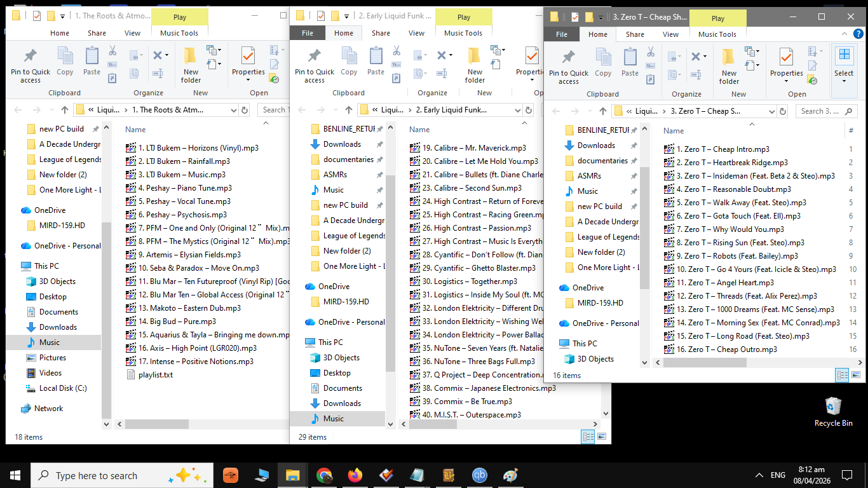Switch Zero T window to large thumbnails view
This screenshot has height=488, width=868.
[855, 375]
